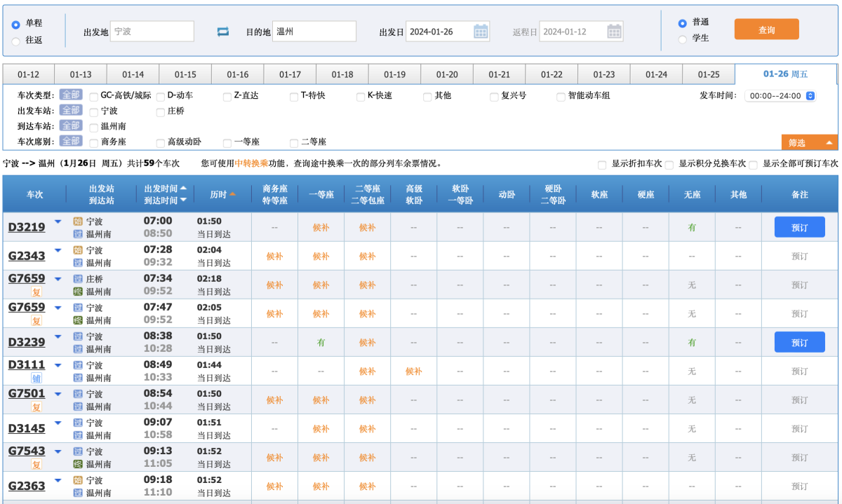
Task: Click the 目的地 input field showing 温州
Action: (314, 32)
